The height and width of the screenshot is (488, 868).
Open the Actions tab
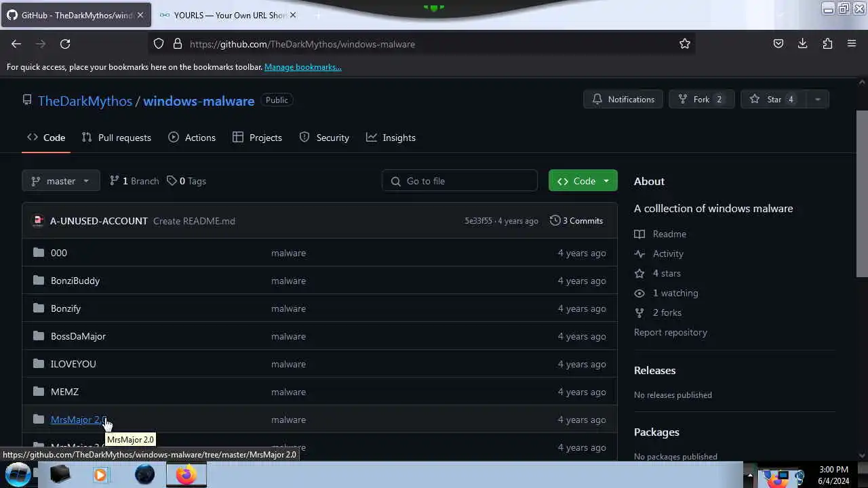click(192, 138)
